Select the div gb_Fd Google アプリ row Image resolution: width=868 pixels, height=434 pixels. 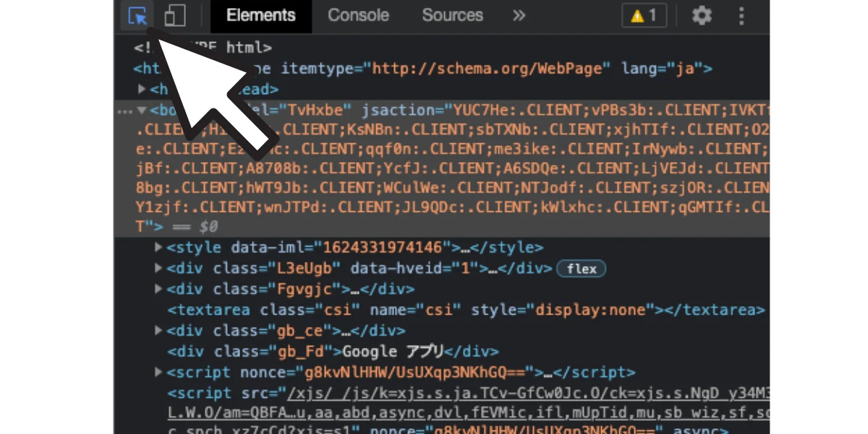(333, 352)
